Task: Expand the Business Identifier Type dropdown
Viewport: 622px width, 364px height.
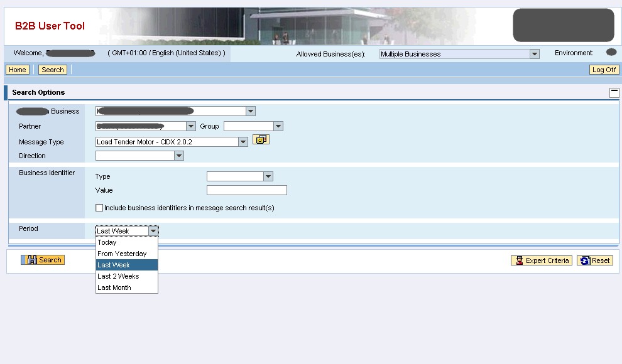Action: [x=268, y=177]
